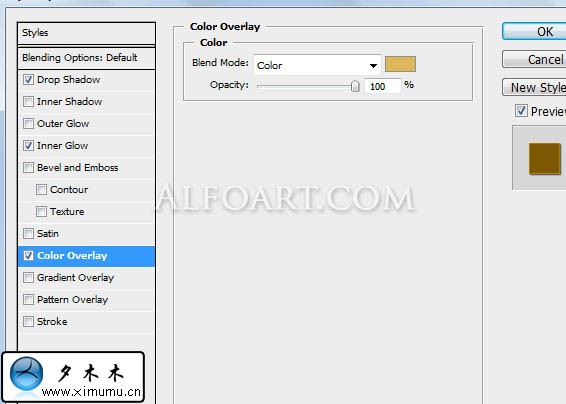The image size is (566, 404).
Task: Disable the Inner Glow checkbox
Action: pyautogui.click(x=28, y=145)
